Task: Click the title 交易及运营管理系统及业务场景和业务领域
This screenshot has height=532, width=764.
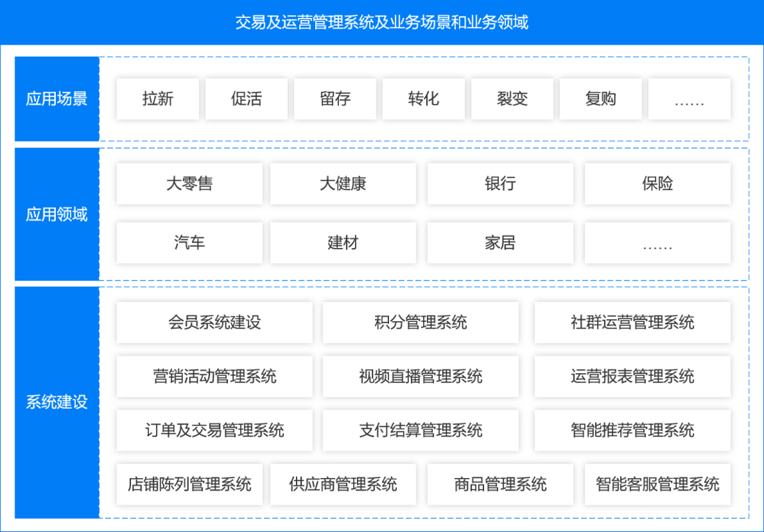Action: pos(382,23)
